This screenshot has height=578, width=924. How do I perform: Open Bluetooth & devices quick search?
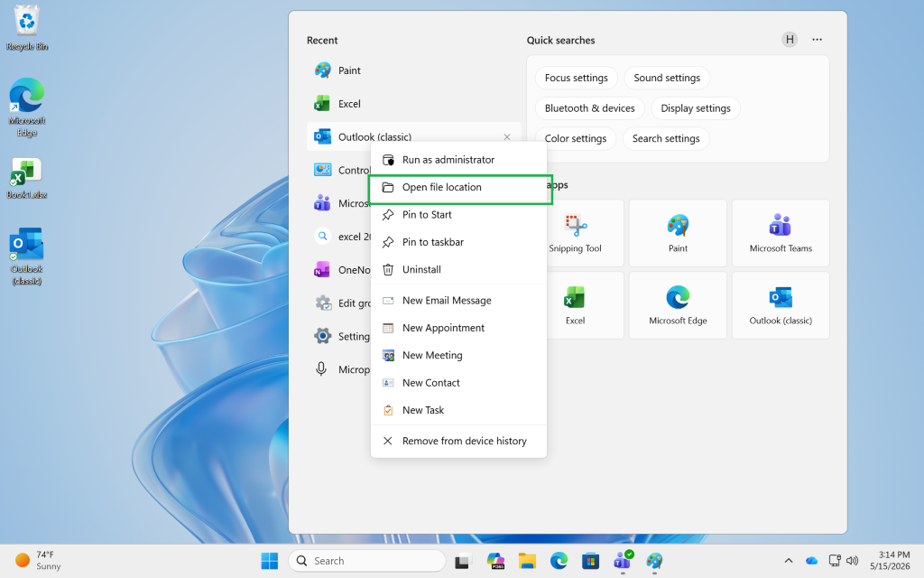tap(589, 108)
